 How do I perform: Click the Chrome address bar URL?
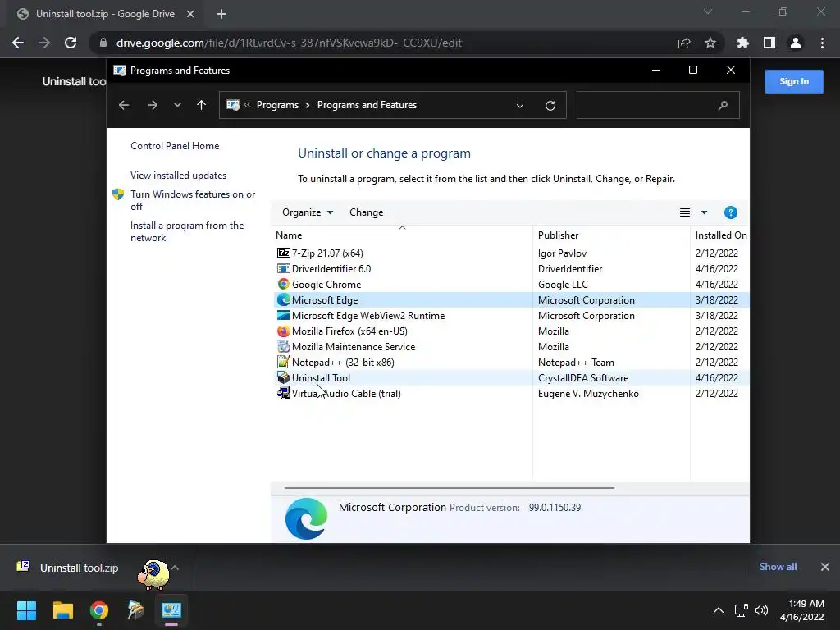click(289, 43)
